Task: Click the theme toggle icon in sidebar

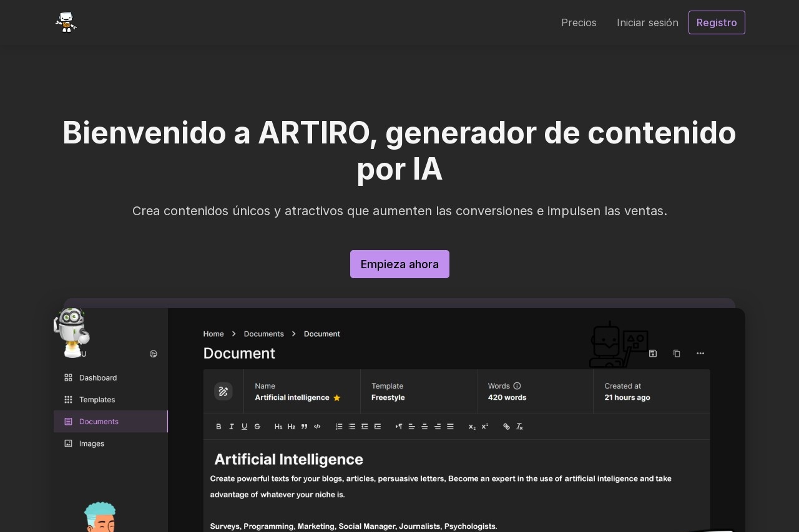Action: pyautogui.click(x=154, y=354)
